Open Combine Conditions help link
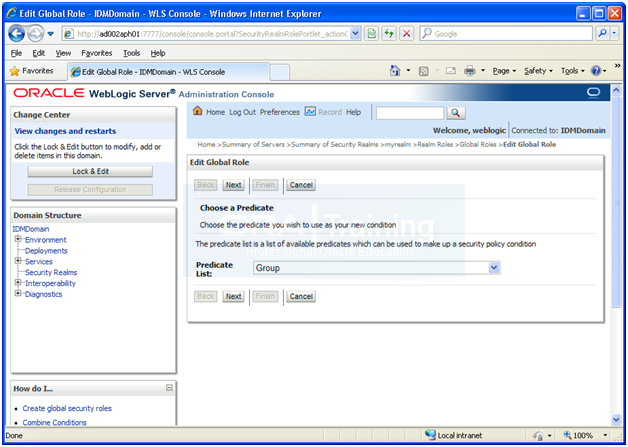Image resolution: width=628 pixels, height=447 pixels. [x=54, y=423]
